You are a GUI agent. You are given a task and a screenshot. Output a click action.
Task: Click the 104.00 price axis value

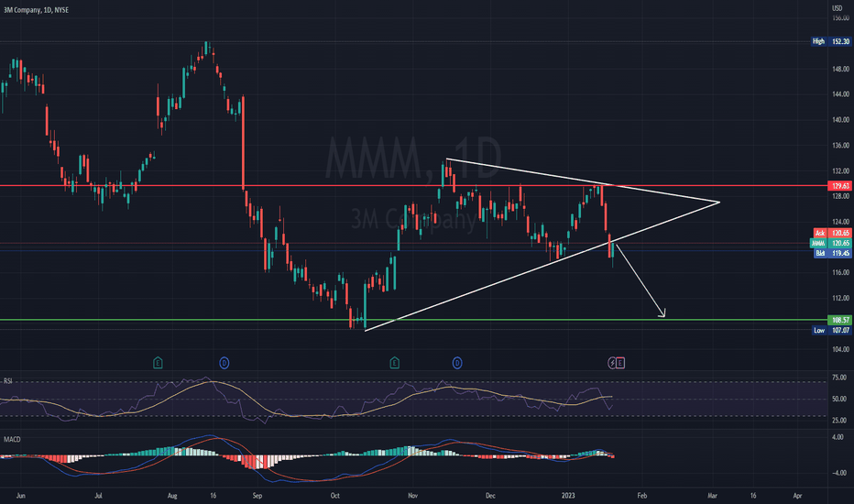840,349
